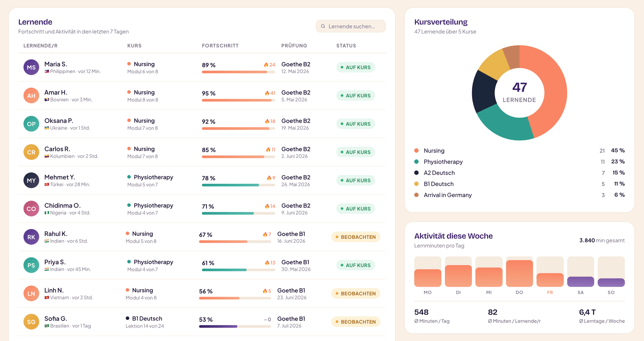Click the Arrival in Germany legend entry
This screenshot has width=644, height=341.
coord(519,195)
